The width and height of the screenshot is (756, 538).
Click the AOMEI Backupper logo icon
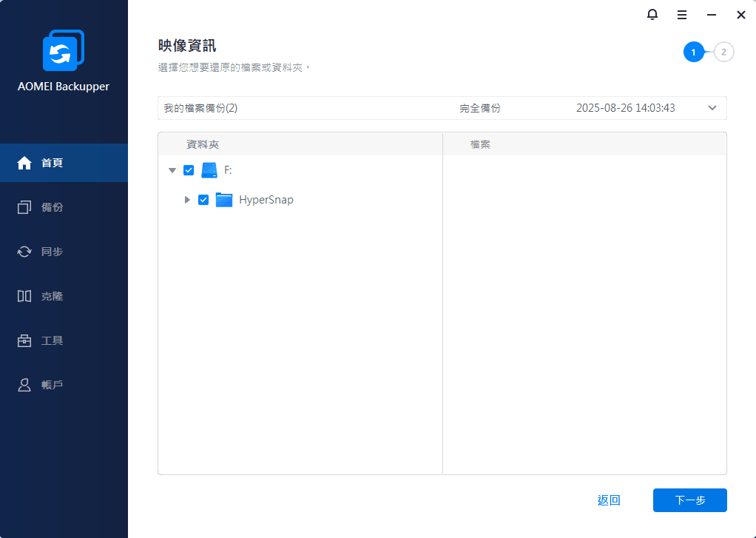click(x=63, y=50)
